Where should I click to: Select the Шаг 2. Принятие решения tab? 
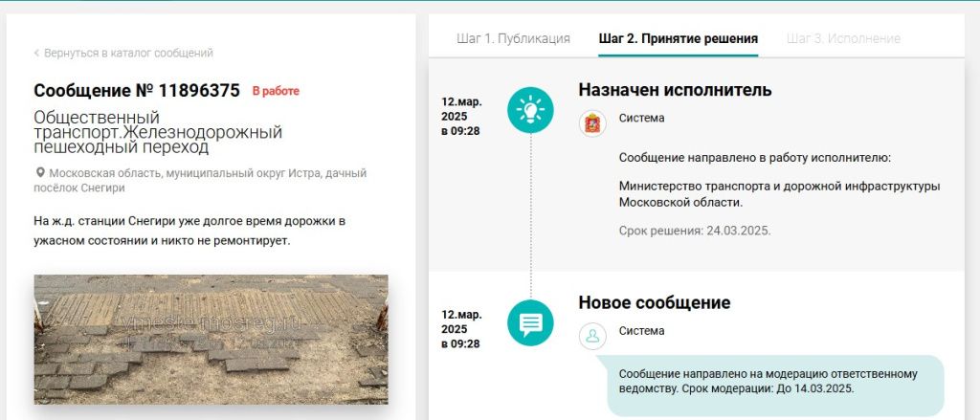[679, 39]
